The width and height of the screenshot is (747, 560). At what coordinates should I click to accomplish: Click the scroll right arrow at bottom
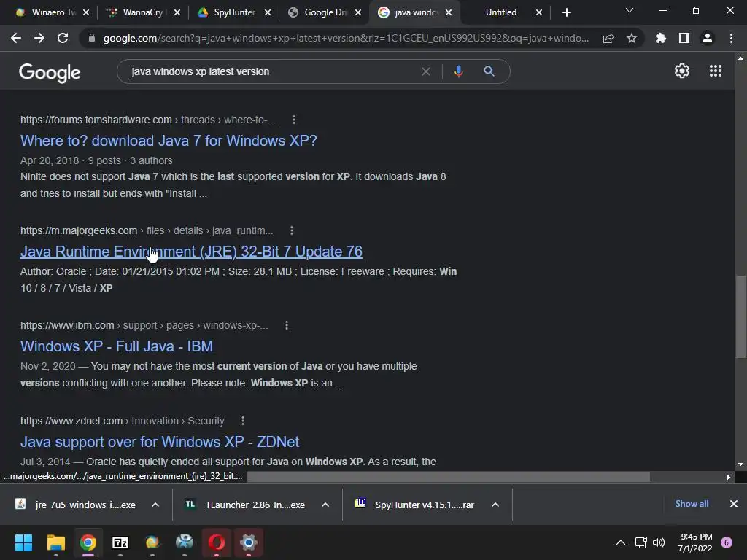(729, 477)
